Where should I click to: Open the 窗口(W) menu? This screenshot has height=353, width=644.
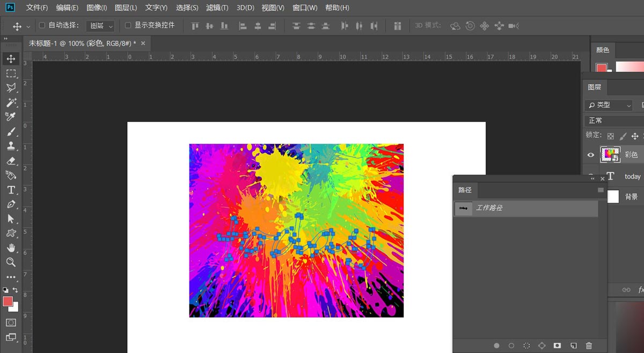click(x=305, y=8)
